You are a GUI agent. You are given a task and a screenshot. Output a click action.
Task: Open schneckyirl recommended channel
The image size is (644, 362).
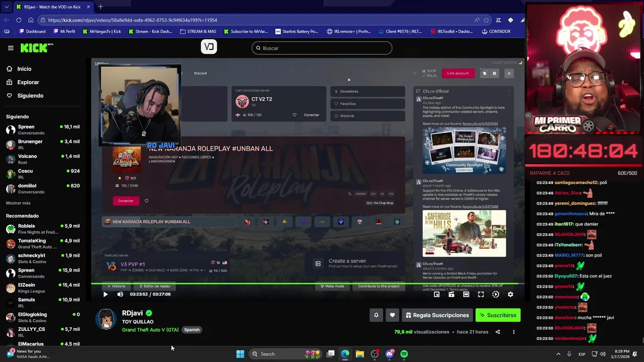click(43, 258)
